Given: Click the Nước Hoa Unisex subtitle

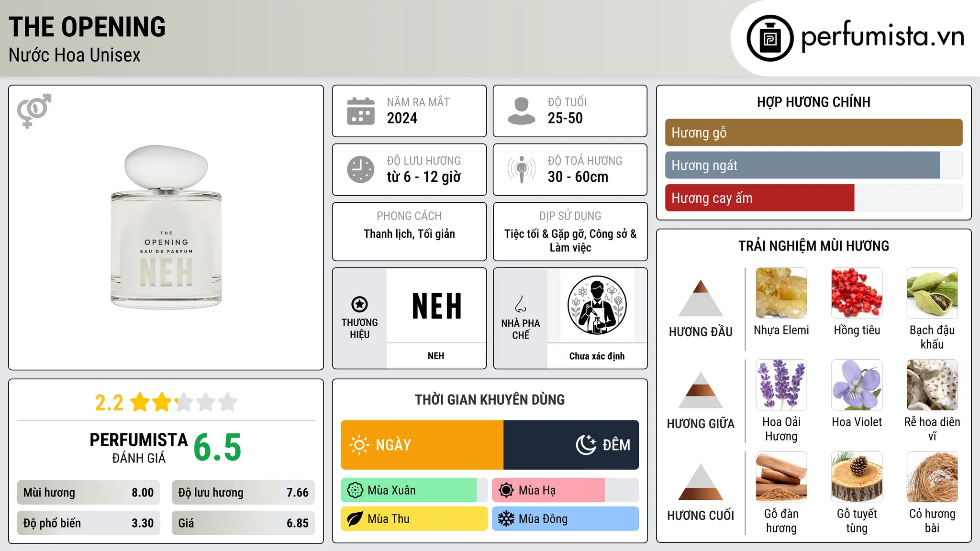Looking at the screenshot, I should pos(75,55).
